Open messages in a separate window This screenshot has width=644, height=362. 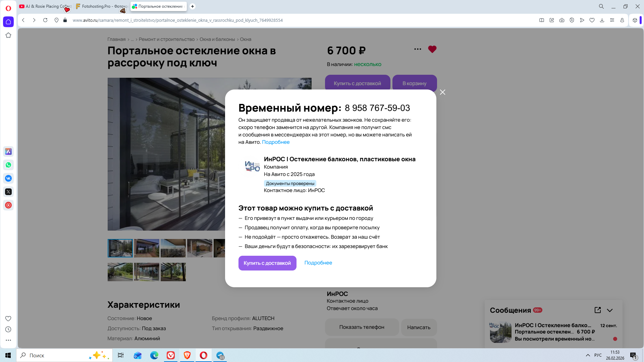(597, 310)
